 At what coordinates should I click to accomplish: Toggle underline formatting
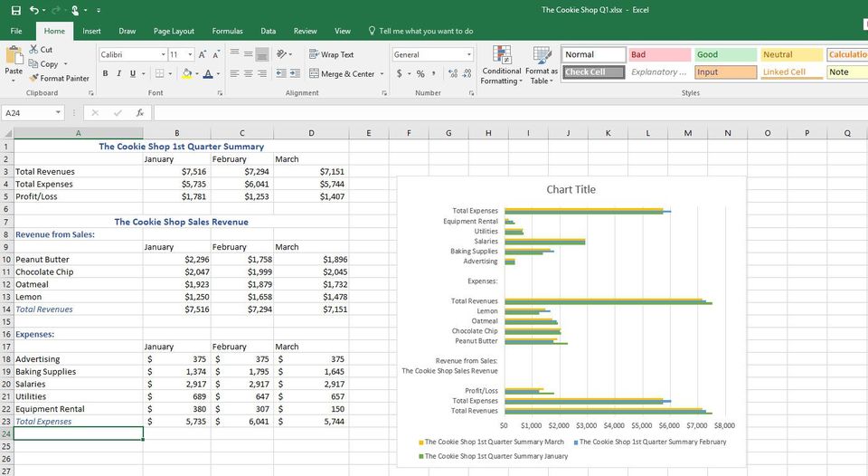(x=132, y=73)
